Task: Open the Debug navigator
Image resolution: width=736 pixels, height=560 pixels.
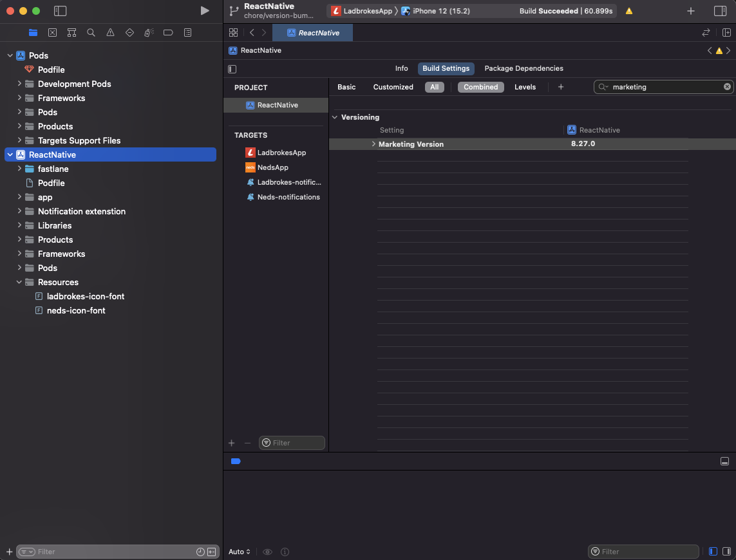Action: pyautogui.click(x=149, y=32)
